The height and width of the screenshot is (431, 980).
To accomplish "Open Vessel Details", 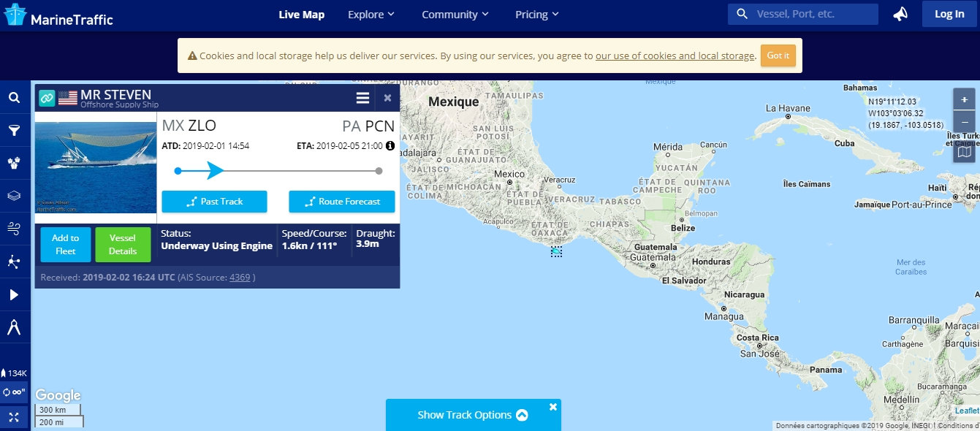I will click(x=123, y=245).
